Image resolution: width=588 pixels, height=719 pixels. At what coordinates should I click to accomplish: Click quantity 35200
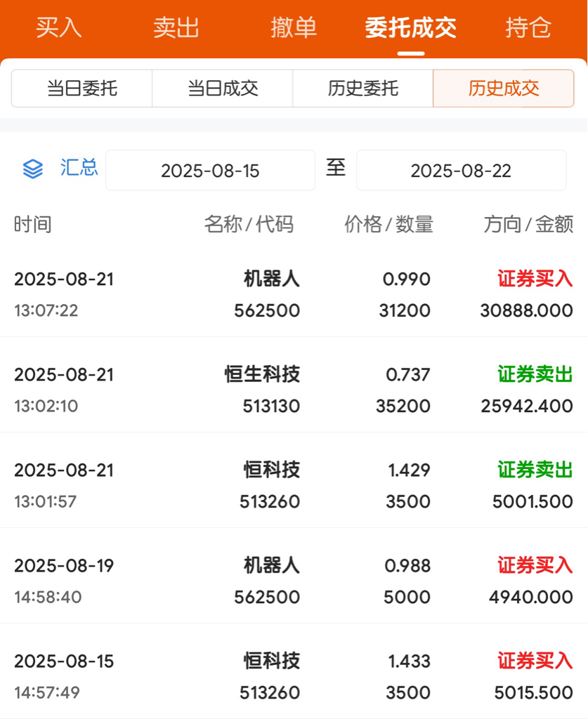point(403,406)
